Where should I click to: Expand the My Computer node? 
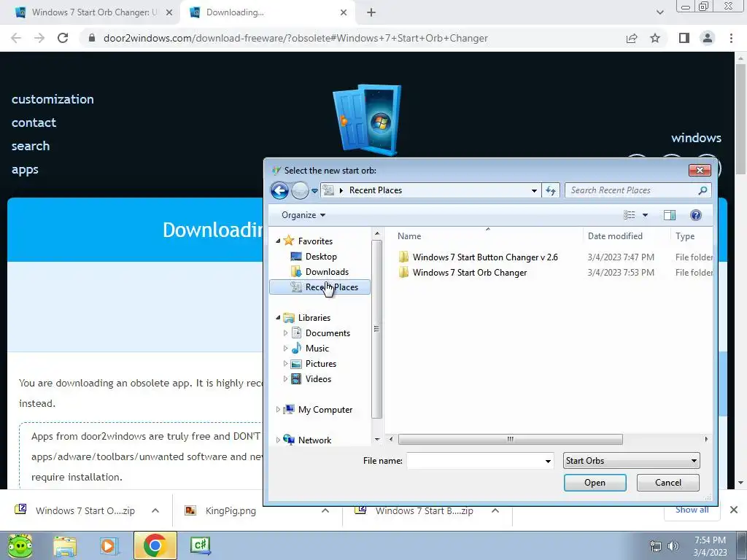coord(278,410)
